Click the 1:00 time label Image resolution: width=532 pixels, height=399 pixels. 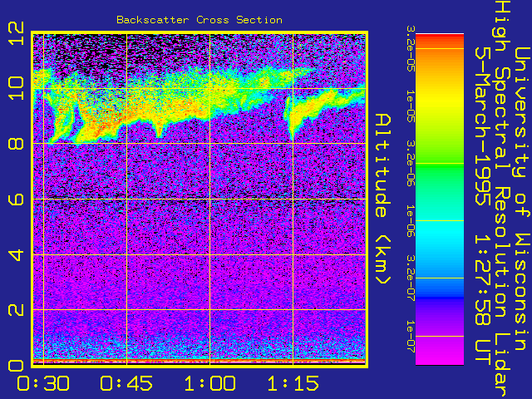209,383
